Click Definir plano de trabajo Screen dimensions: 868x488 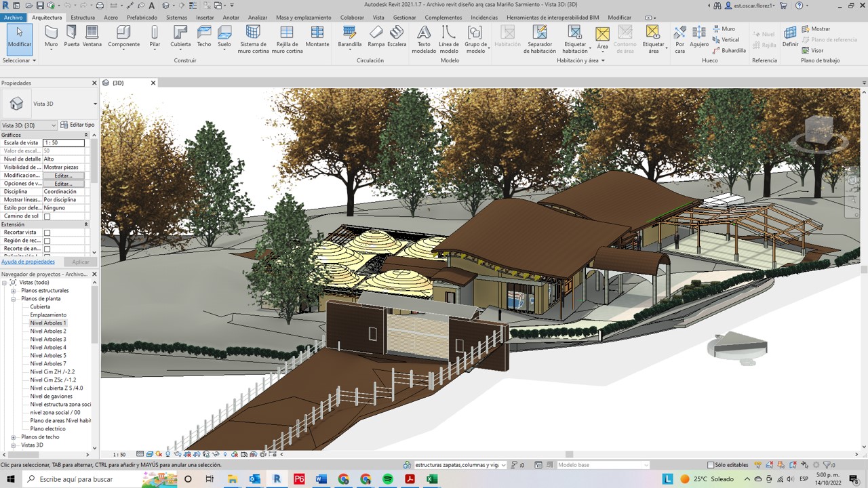click(790, 36)
